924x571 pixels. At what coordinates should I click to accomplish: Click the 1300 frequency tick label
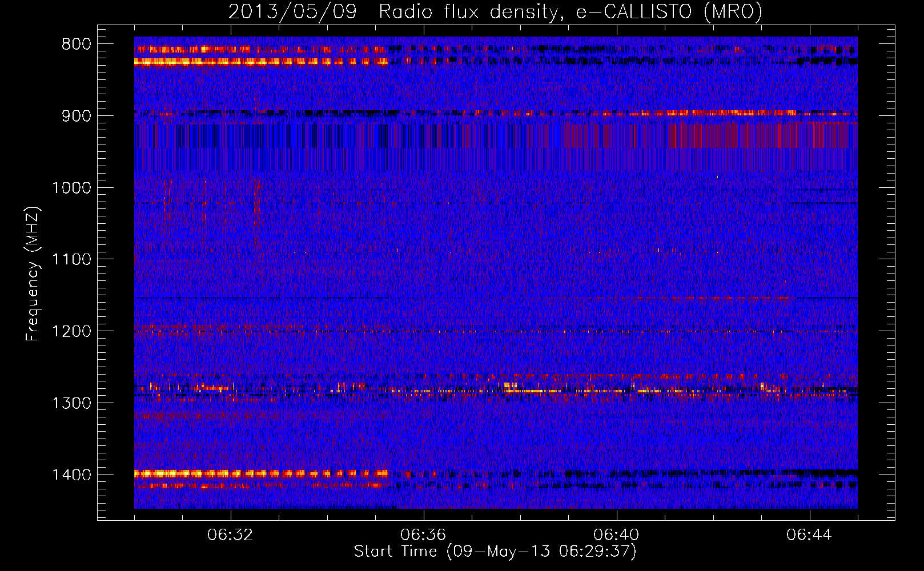pos(71,404)
